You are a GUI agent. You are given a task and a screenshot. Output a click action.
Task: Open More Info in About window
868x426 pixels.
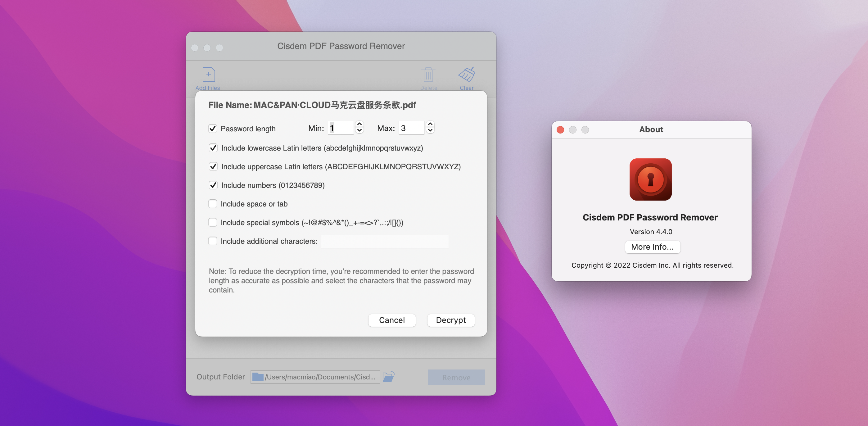pos(652,247)
